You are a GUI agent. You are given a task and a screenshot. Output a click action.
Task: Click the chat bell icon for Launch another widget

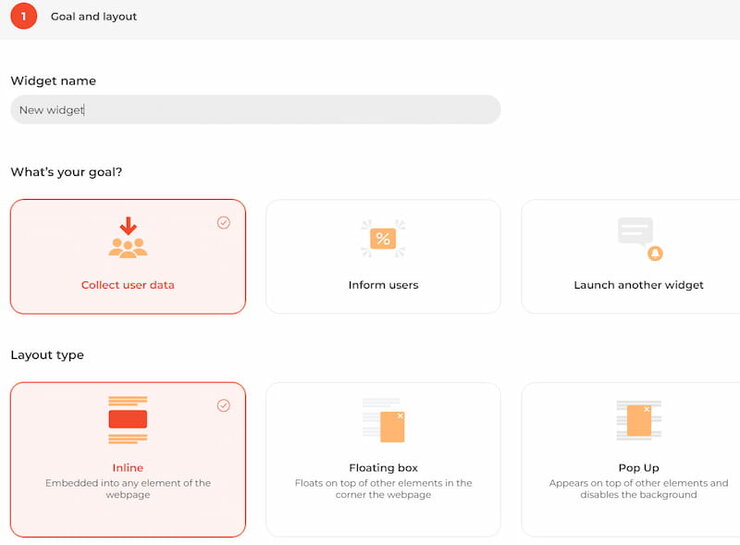[x=640, y=238]
